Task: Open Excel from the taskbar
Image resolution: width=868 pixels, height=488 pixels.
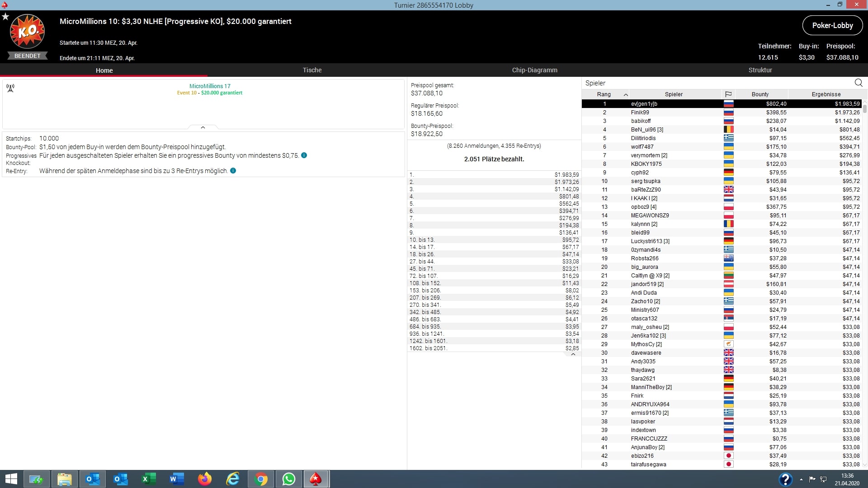Action: (149, 479)
